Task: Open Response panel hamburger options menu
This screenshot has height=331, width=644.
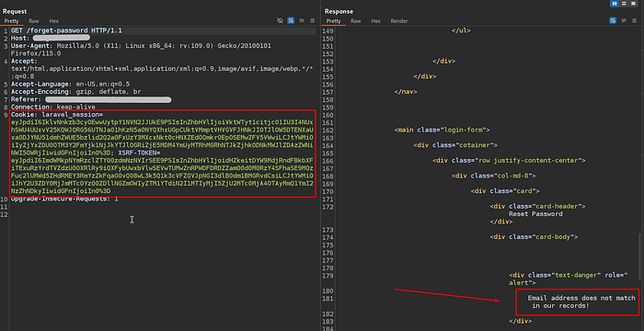Action: (x=635, y=20)
